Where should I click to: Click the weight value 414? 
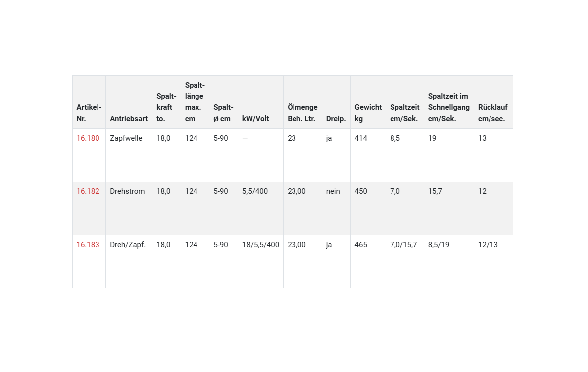tap(361, 138)
